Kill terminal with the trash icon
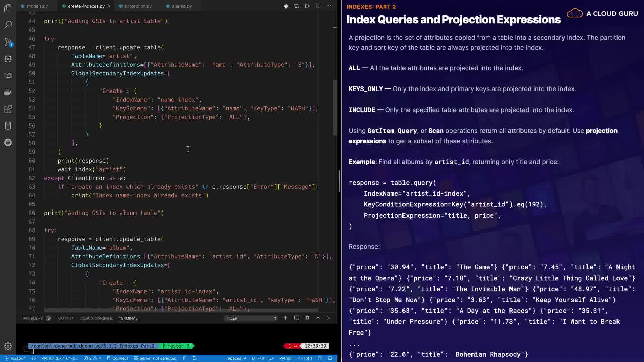The height and width of the screenshot is (362, 644). click(307, 318)
